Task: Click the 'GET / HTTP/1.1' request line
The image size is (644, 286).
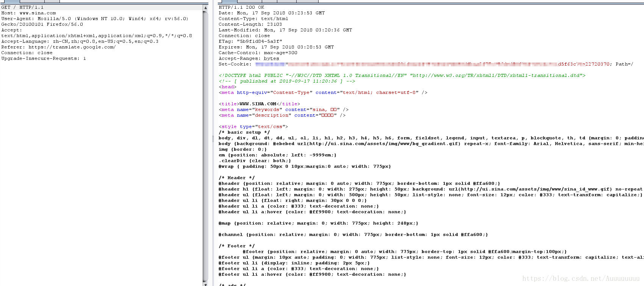Action: point(22,7)
